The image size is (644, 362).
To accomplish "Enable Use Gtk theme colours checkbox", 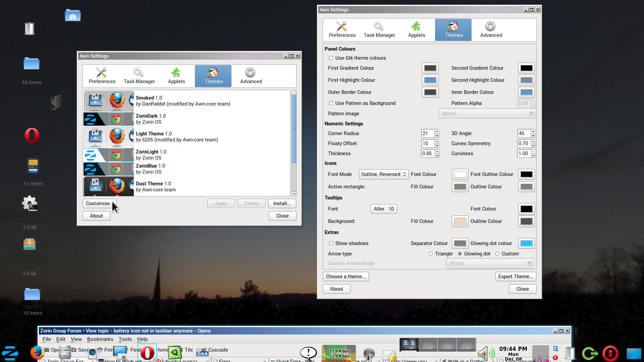I will pos(331,58).
